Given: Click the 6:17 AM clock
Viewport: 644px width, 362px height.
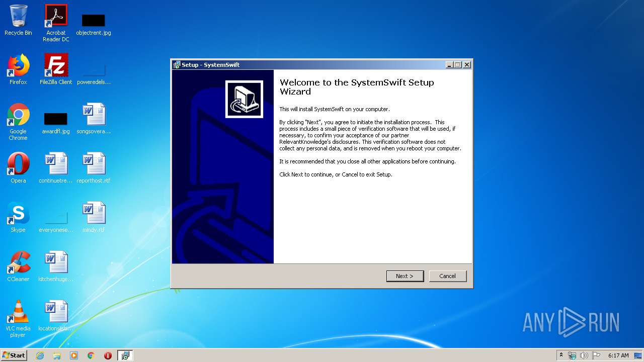Looking at the screenshot, I should (x=618, y=355).
